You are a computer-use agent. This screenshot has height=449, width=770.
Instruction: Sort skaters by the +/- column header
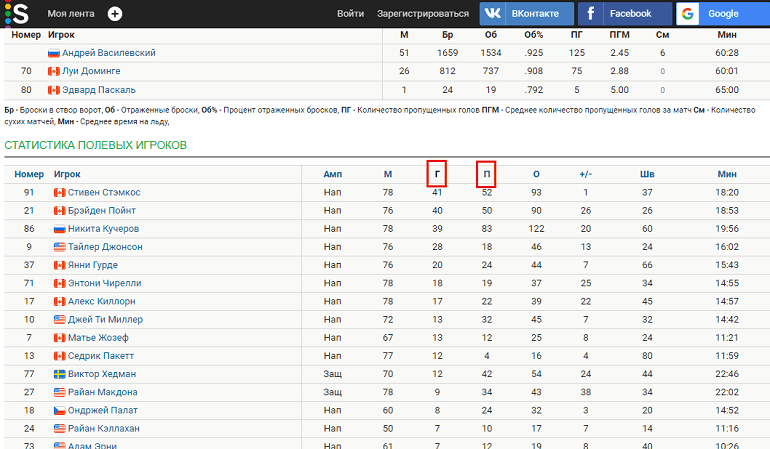pyautogui.click(x=586, y=174)
